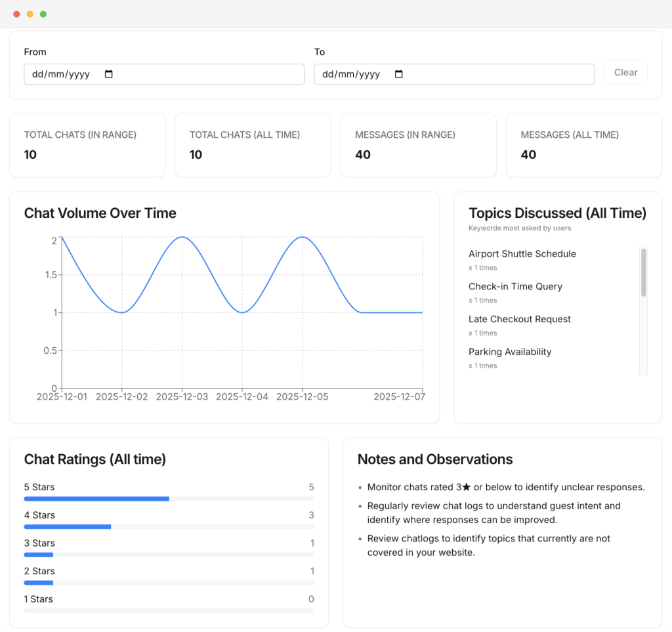Select the Parking Availability topic
The image size is (672, 632).
pyautogui.click(x=509, y=352)
